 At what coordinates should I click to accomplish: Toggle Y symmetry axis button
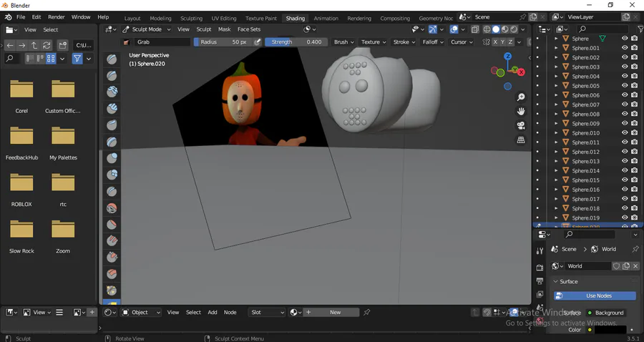pyautogui.click(x=503, y=42)
